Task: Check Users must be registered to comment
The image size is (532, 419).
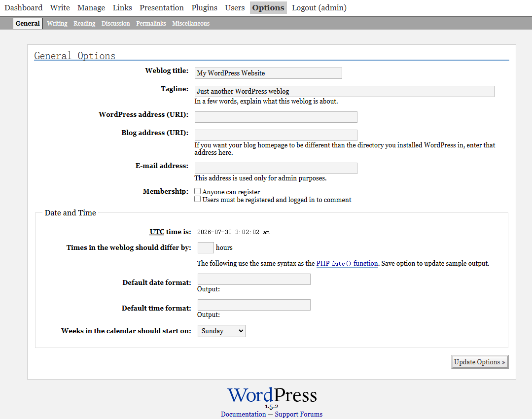Action: pos(197,199)
